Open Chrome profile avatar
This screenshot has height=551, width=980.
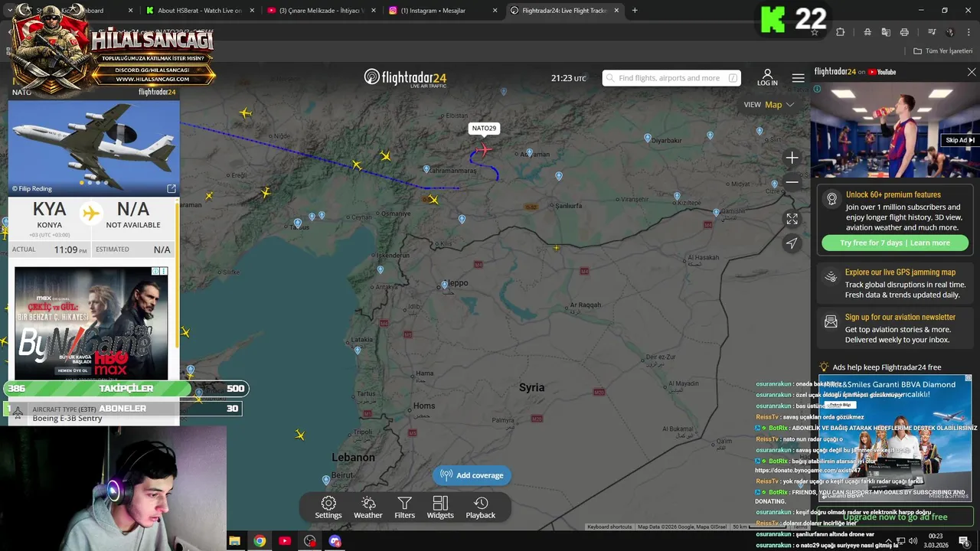click(950, 32)
